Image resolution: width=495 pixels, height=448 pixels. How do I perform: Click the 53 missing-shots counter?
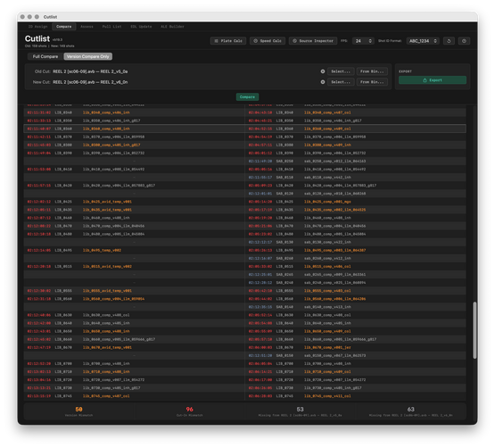[x=300, y=411]
